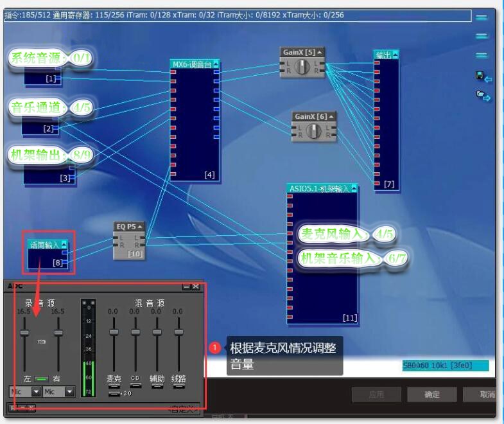Expand the GainX [6] header arrow

(331, 116)
